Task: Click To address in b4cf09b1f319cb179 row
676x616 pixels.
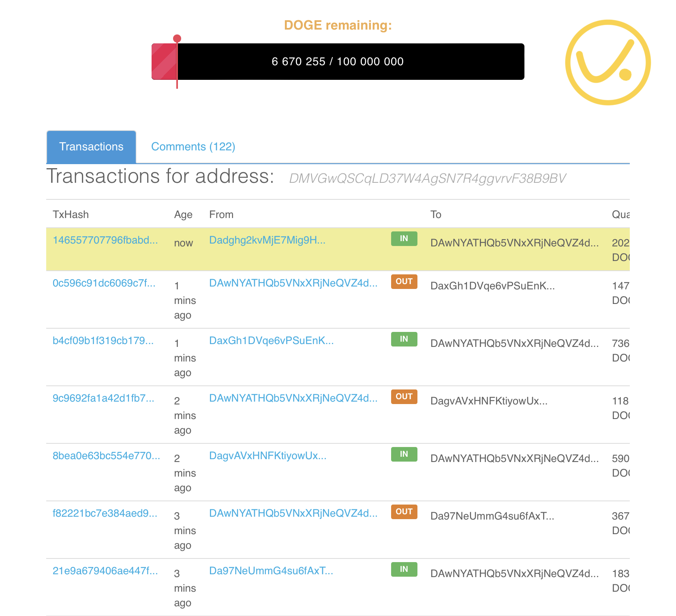Action: tap(514, 343)
